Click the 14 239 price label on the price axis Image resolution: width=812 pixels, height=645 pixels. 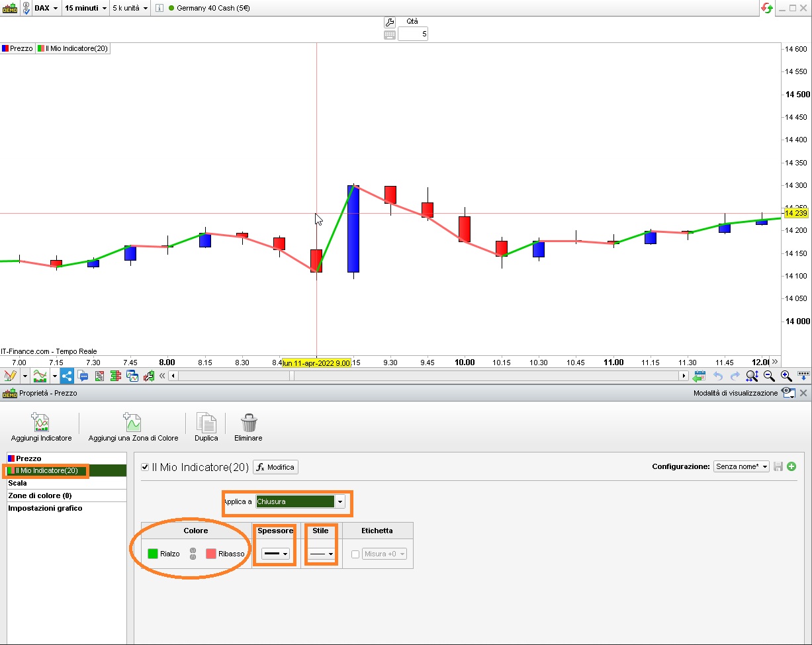(x=796, y=213)
